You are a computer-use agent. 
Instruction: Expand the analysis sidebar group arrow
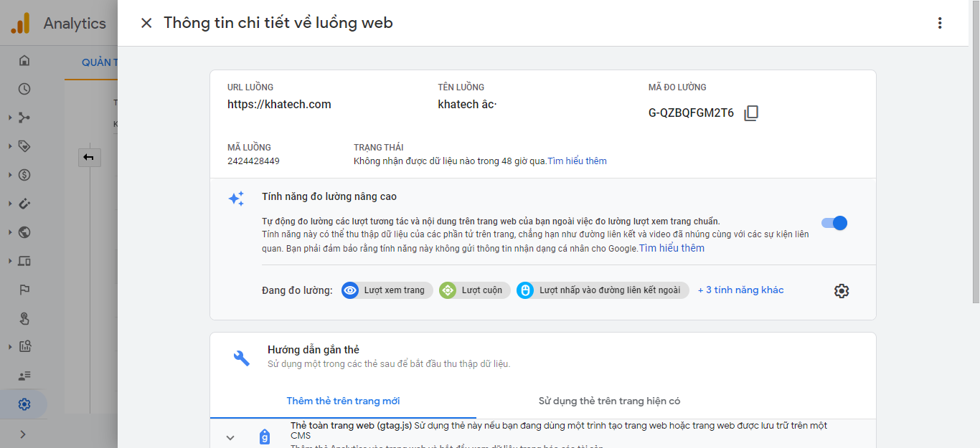[x=10, y=347]
